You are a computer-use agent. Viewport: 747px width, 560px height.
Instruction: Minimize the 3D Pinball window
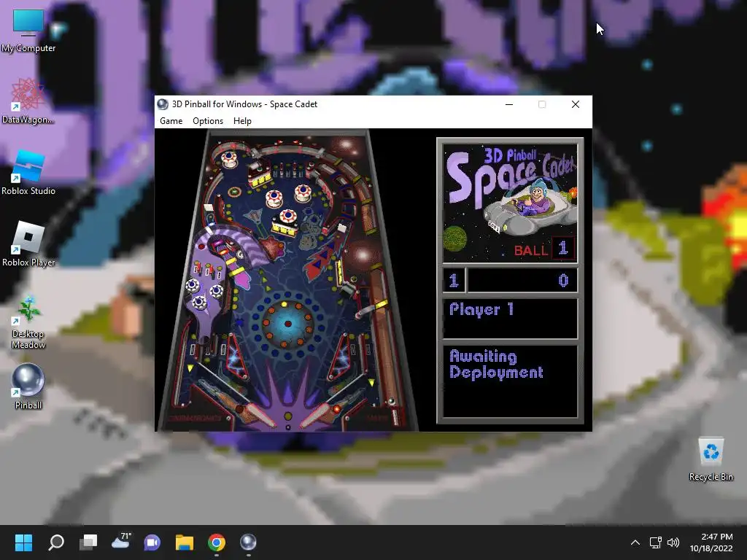coord(509,104)
